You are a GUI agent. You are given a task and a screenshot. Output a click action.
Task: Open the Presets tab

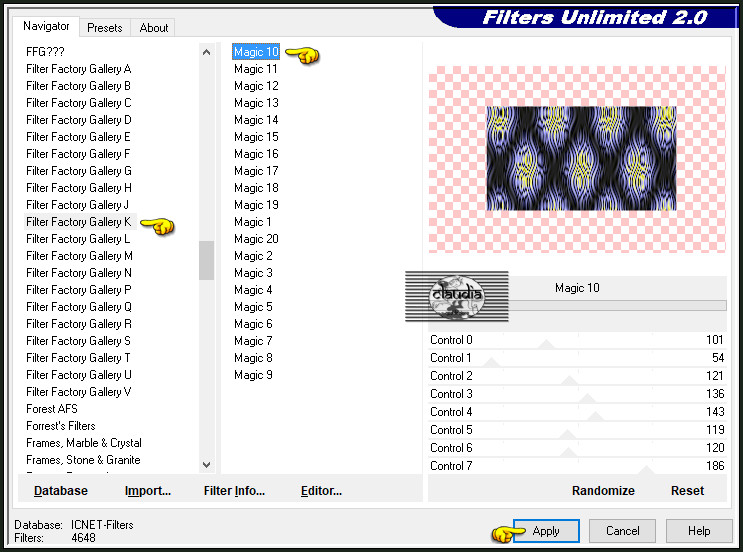[x=105, y=28]
